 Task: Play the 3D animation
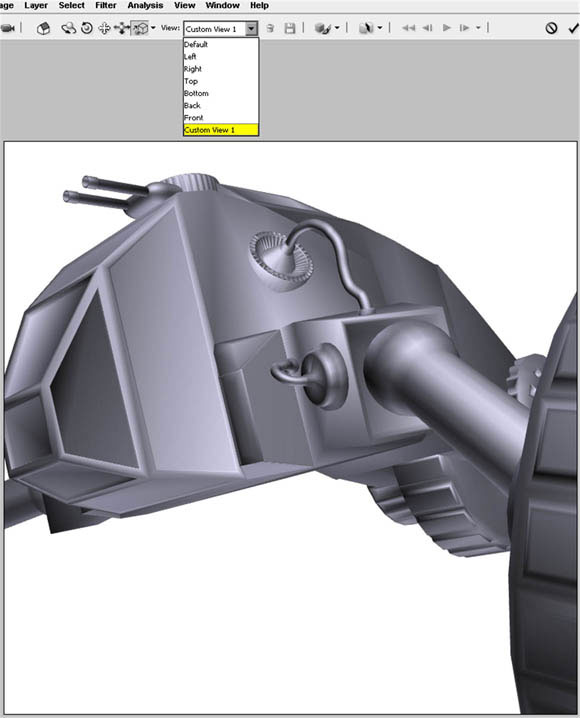tap(447, 28)
